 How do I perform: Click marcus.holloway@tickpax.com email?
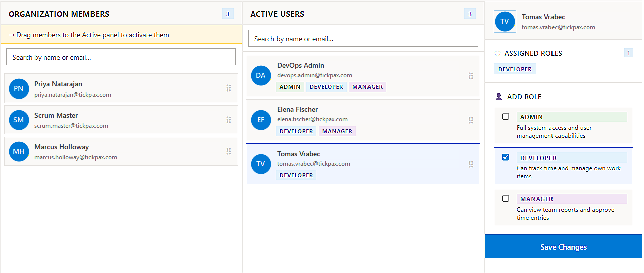(x=75, y=157)
